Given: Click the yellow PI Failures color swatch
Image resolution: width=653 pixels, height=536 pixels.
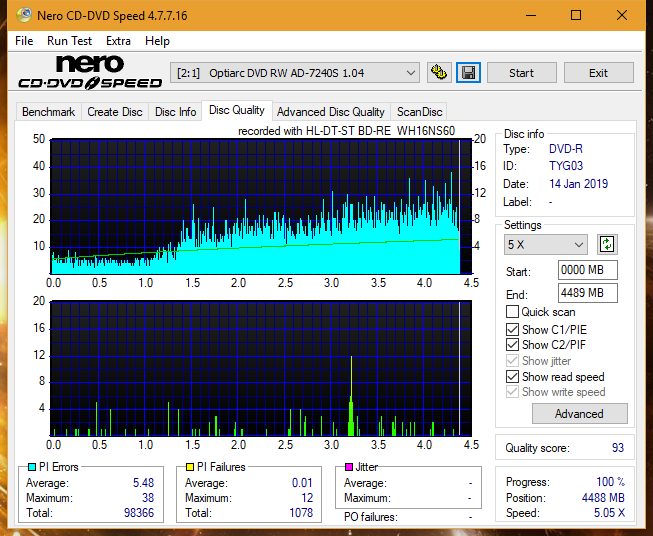Looking at the screenshot, I should click(190, 467).
